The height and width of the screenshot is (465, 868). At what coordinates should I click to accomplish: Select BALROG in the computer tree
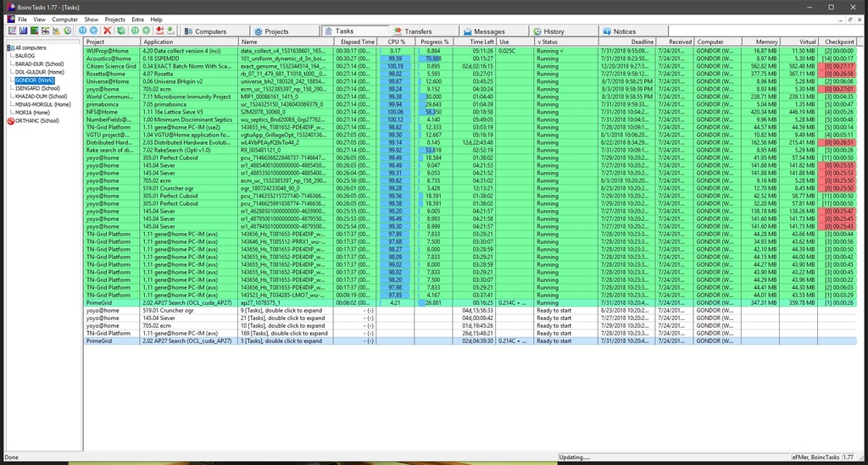click(x=25, y=56)
